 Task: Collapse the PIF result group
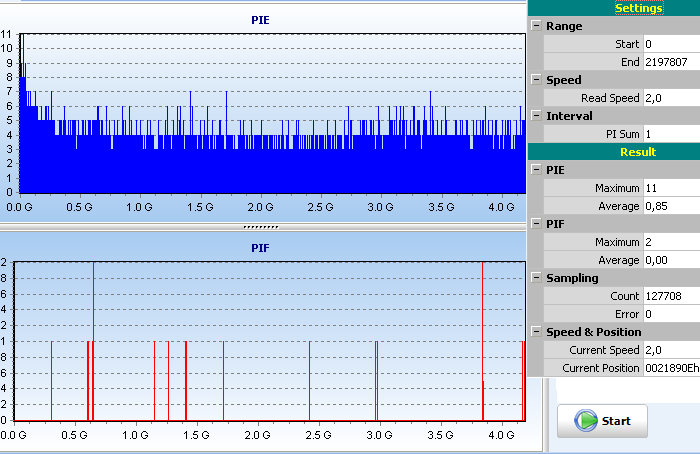[536, 224]
